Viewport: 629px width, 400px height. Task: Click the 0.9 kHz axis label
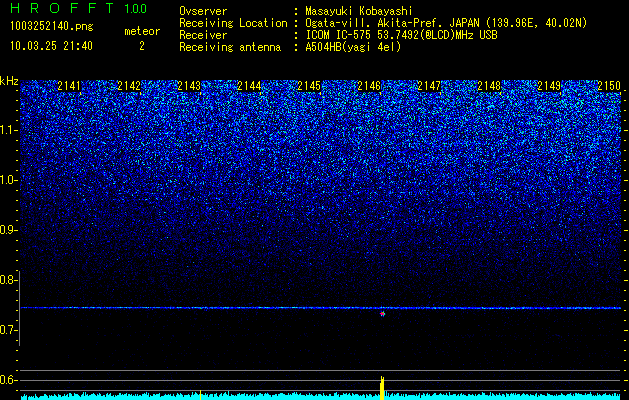9,230
